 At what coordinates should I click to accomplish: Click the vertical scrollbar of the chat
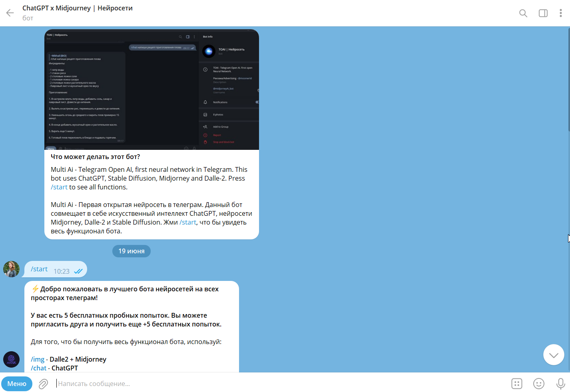coord(568,80)
